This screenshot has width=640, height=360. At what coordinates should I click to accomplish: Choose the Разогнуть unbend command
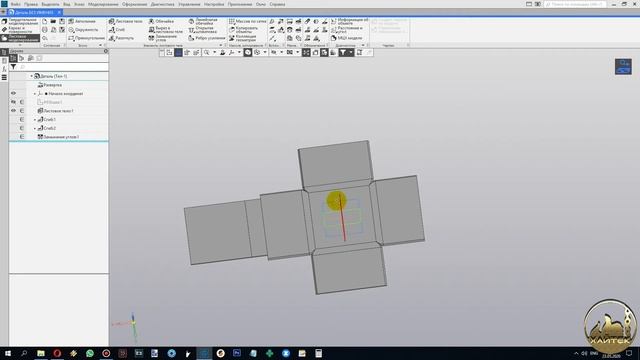[121, 38]
